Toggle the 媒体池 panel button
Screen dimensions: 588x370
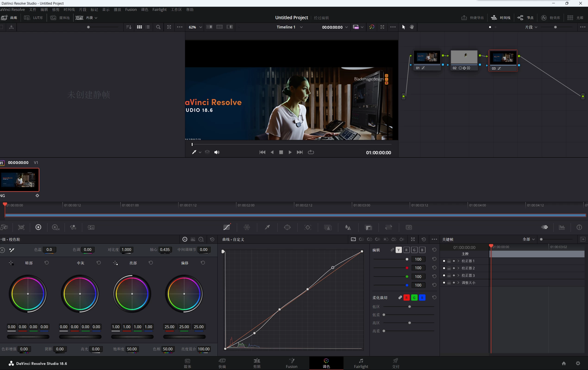(x=60, y=18)
